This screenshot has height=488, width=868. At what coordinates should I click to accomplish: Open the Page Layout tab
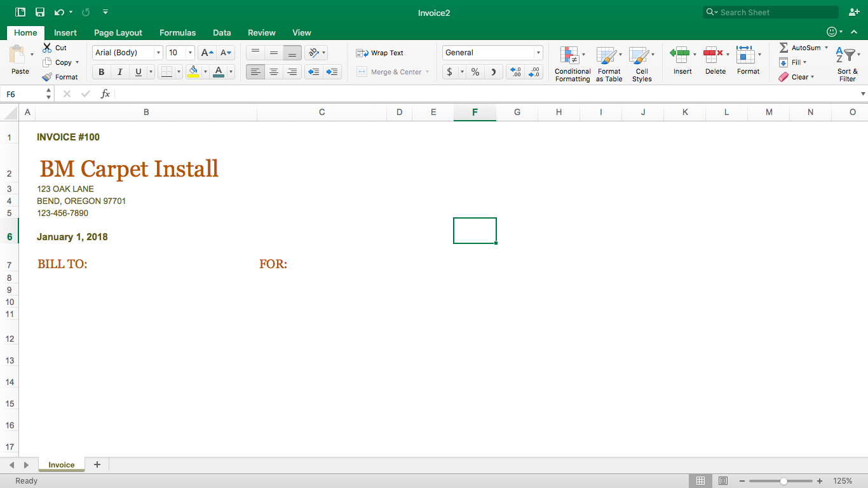(118, 32)
